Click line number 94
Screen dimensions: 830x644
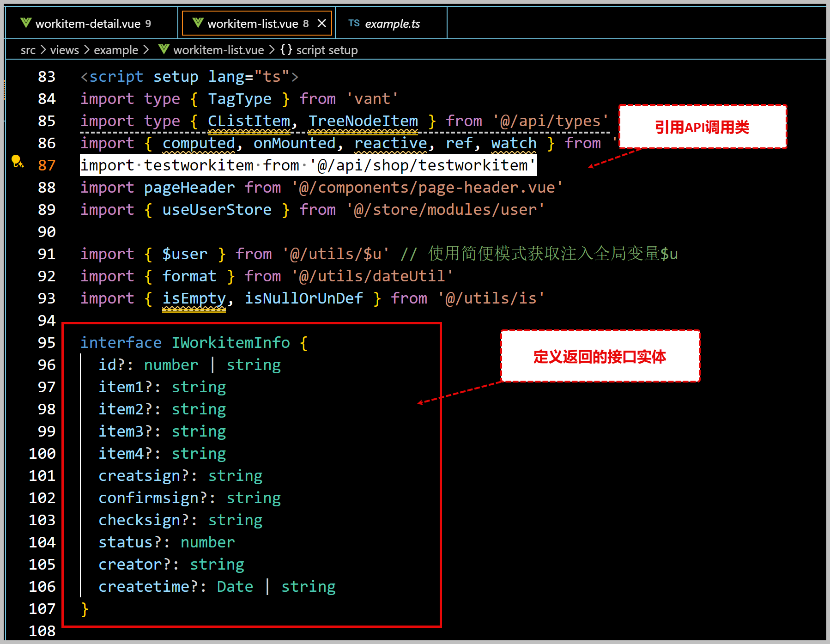47,321
